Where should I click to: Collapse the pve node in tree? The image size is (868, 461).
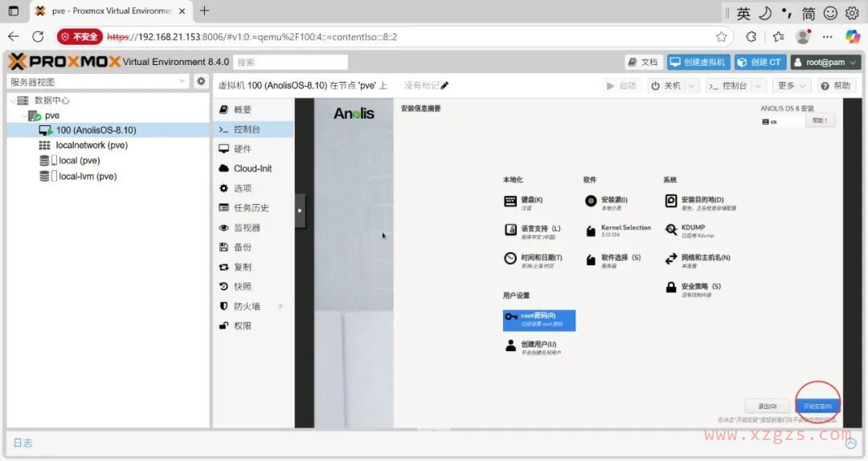[24, 116]
